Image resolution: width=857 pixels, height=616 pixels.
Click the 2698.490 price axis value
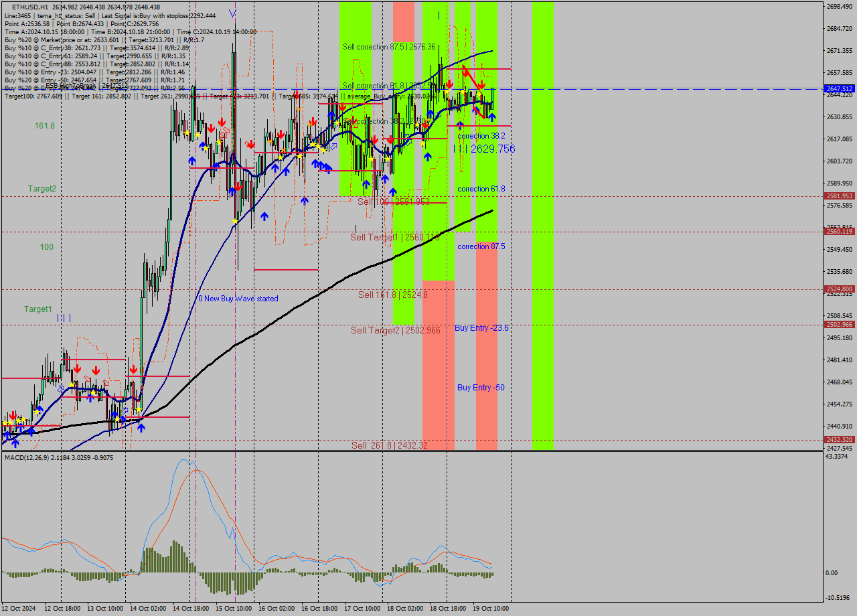(x=840, y=7)
